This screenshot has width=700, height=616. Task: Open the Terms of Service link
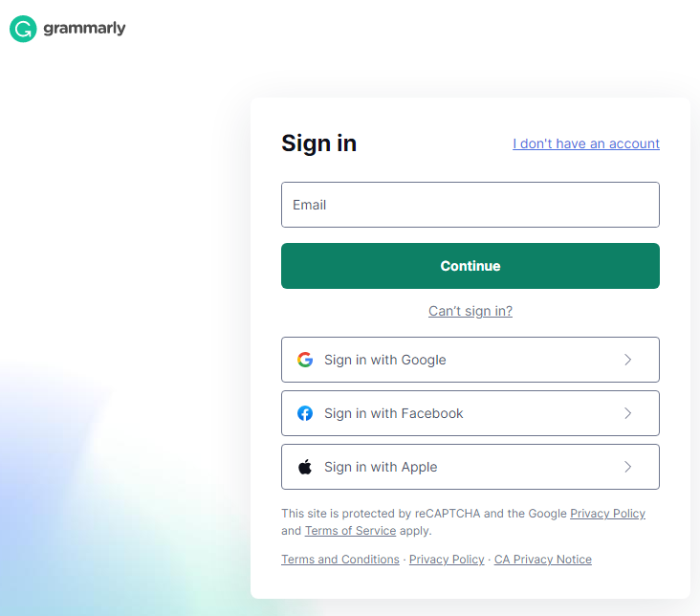tap(350, 531)
